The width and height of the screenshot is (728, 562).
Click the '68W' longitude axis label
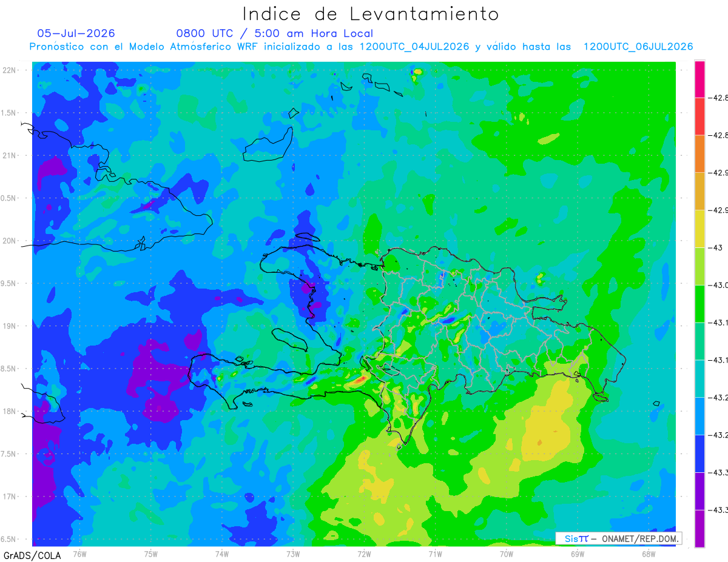(x=648, y=554)
